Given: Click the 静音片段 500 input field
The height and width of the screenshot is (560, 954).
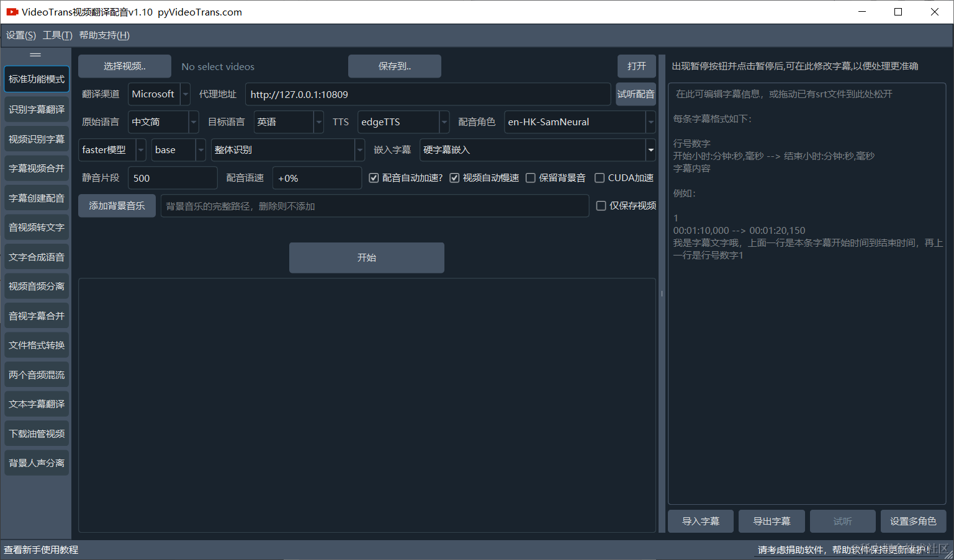Looking at the screenshot, I should tap(173, 178).
